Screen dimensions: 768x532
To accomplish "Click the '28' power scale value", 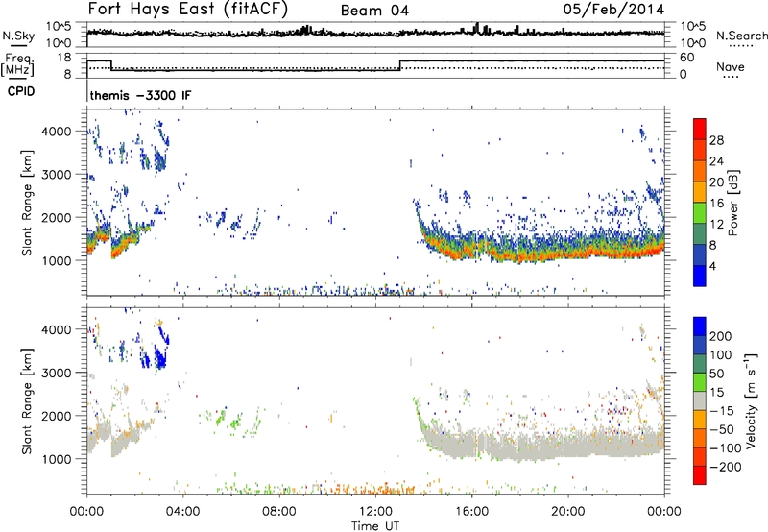I will (x=716, y=140).
